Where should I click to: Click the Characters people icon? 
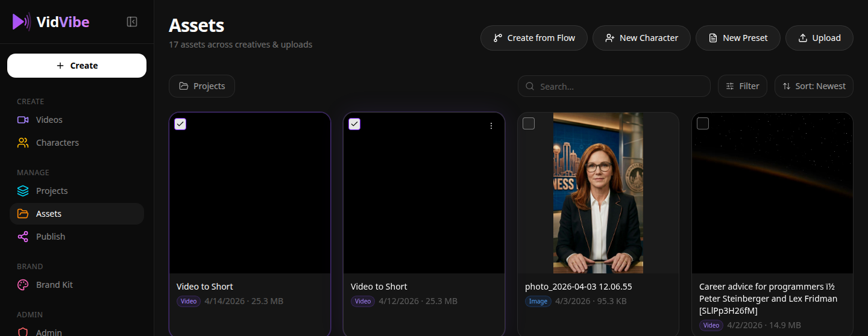click(23, 143)
